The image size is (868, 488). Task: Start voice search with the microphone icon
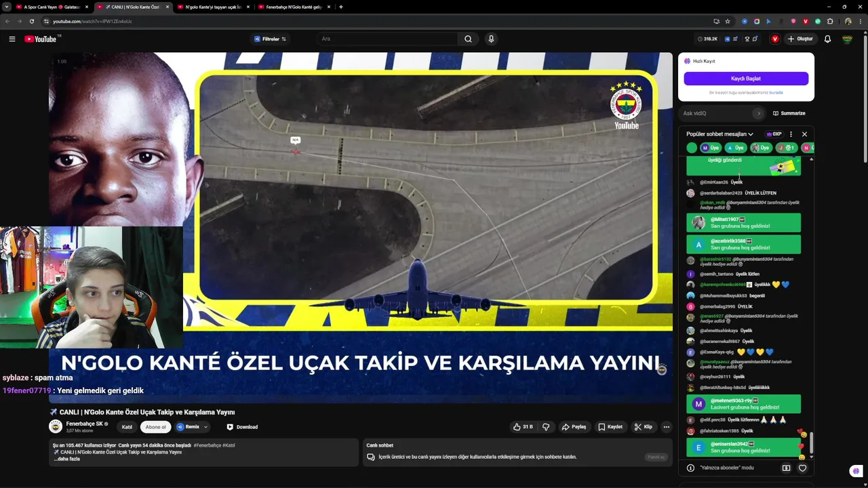click(x=491, y=39)
